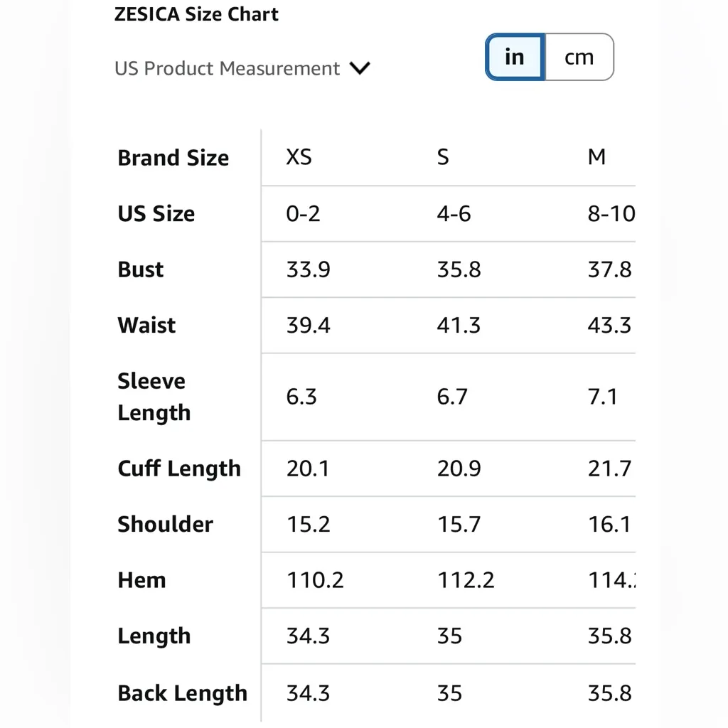This screenshot has width=728, height=728.
Task: Click the Hem row label
Action: click(142, 580)
